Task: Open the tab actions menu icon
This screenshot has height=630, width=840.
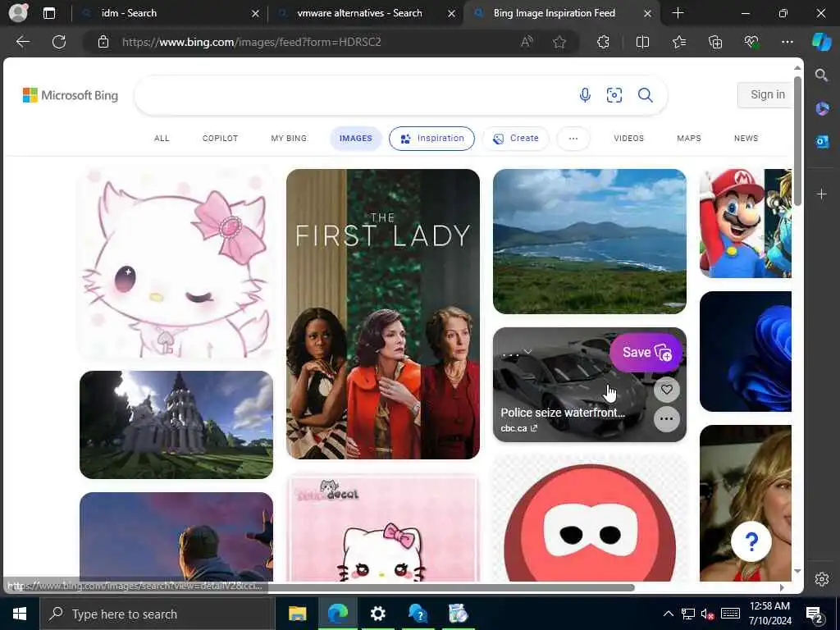Action: click(x=49, y=13)
